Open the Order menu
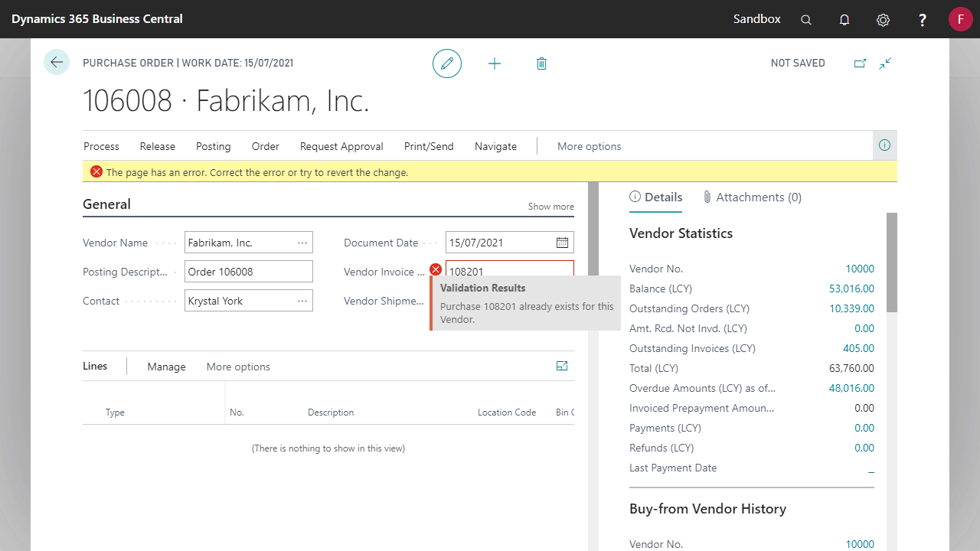This screenshot has height=551, width=980. (266, 146)
